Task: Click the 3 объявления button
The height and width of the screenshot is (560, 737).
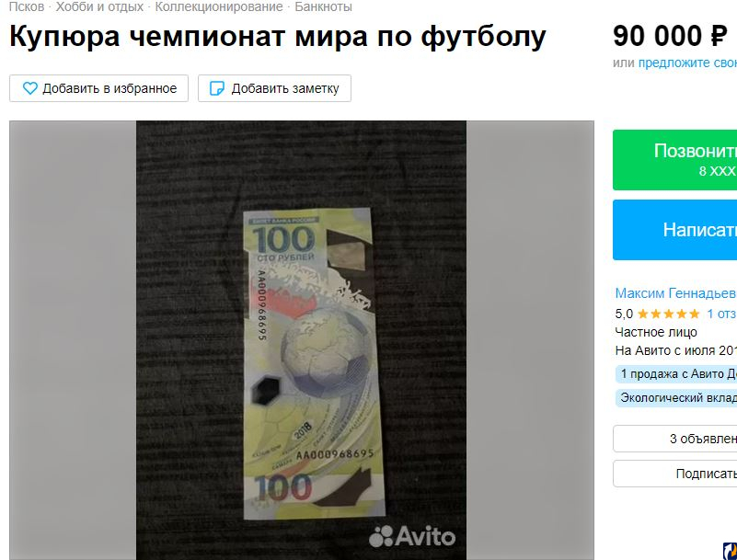Action: (675, 439)
